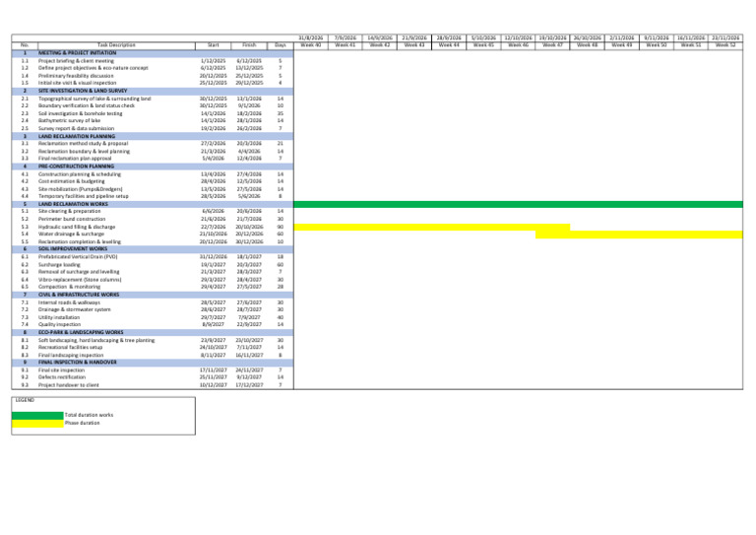Click 'Bathymetric survey of lake' task
Screen dimensions: 756x535
coord(70,120)
